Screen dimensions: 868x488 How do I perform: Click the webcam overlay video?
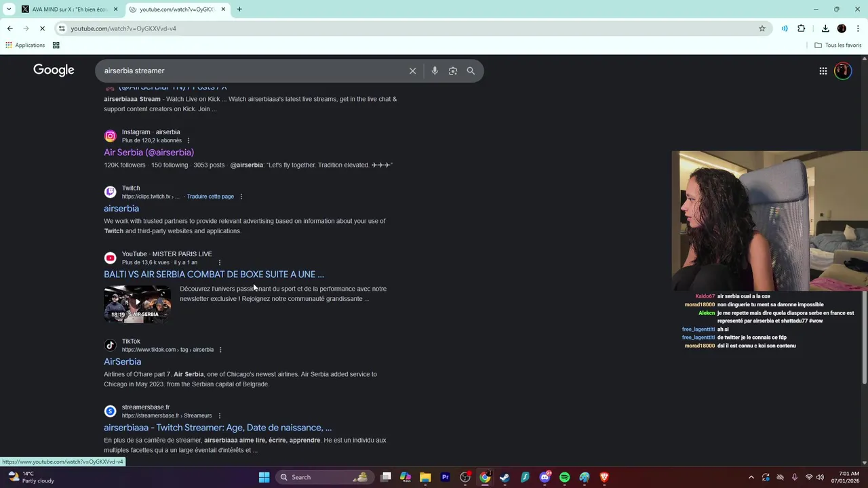[x=770, y=221]
